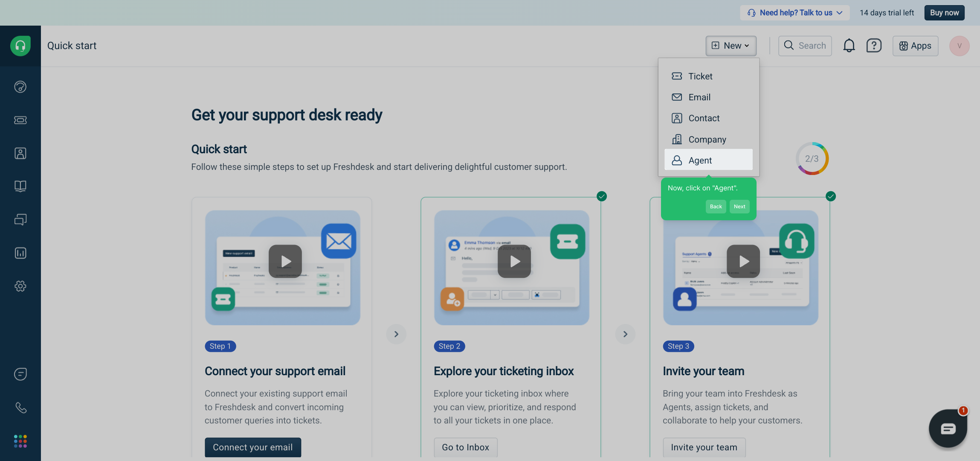Open the Tickets sidebar icon
The width and height of the screenshot is (980, 461).
pos(20,120)
